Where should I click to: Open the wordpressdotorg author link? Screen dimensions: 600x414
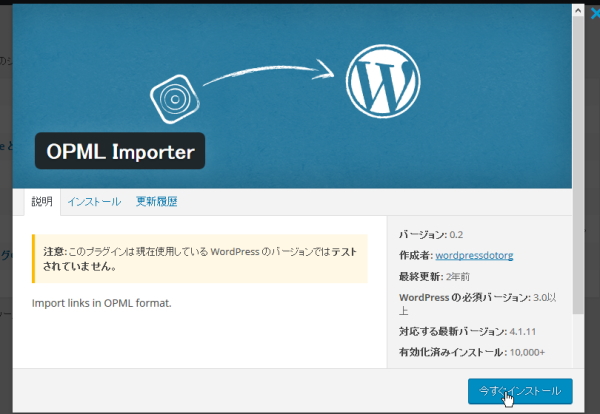(474, 255)
